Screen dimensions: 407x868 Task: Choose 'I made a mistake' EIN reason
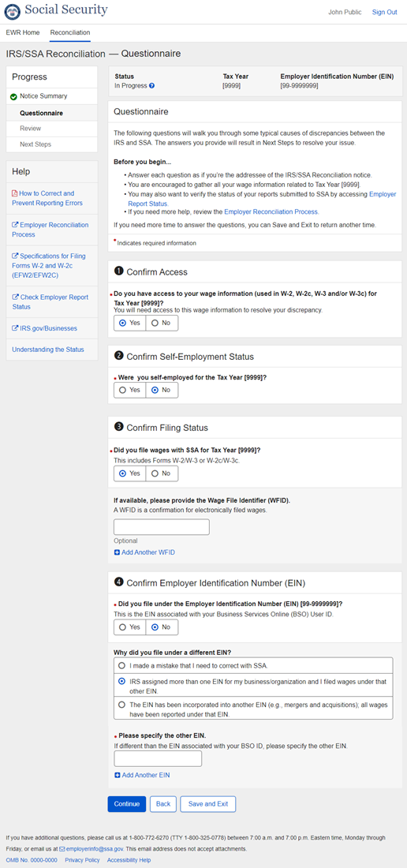(253, 665)
